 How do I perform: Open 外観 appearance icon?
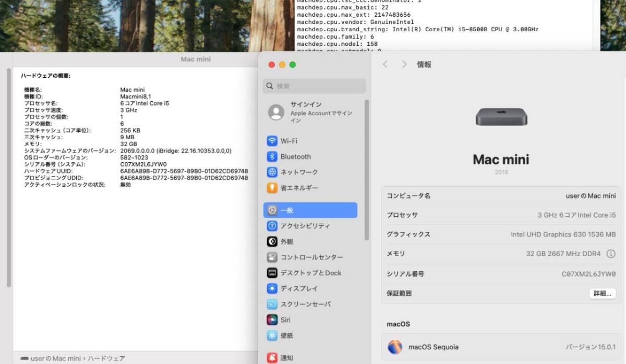pos(272,241)
